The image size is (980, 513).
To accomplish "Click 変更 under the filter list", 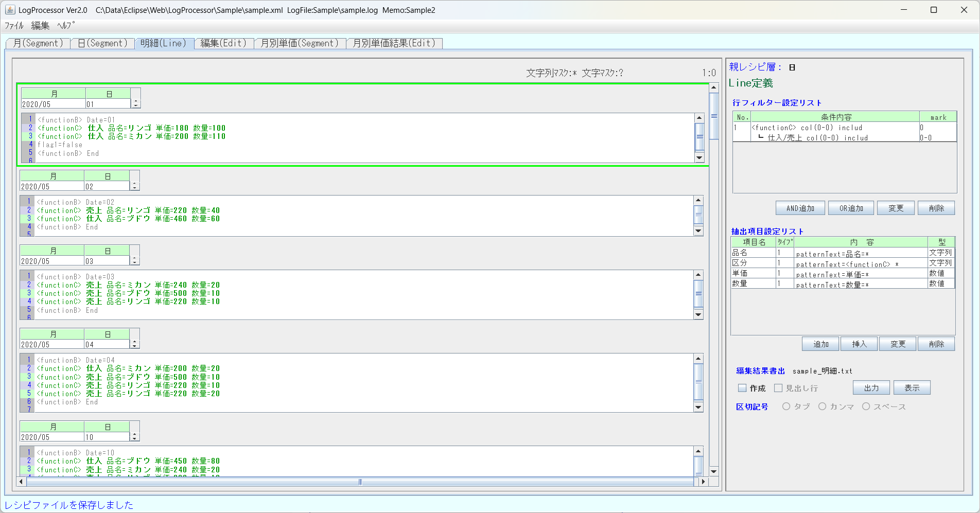I will pos(896,208).
